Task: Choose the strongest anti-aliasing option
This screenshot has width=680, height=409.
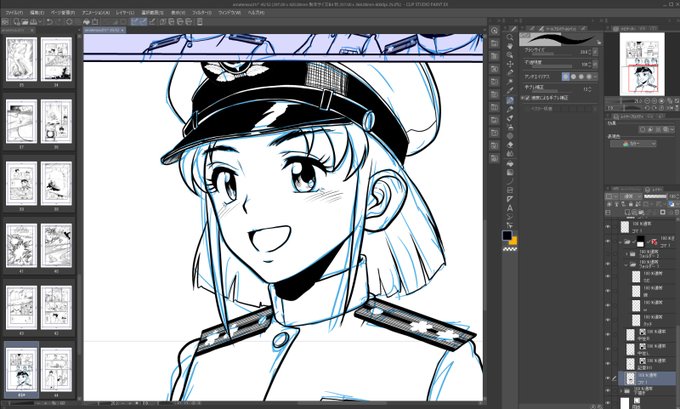Action: (589, 76)
